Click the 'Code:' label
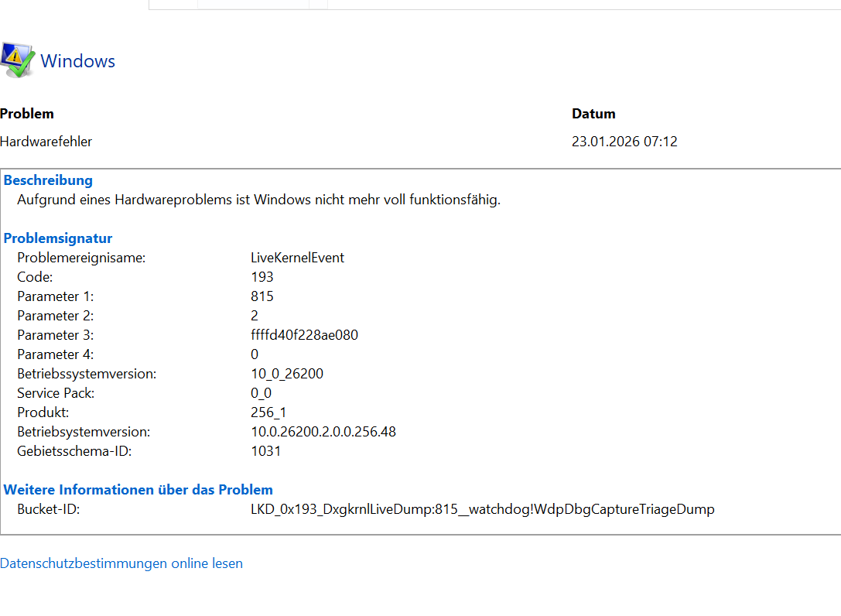Image resolution: width=841 pixels, height=616 pixels. tap(35, 277)
